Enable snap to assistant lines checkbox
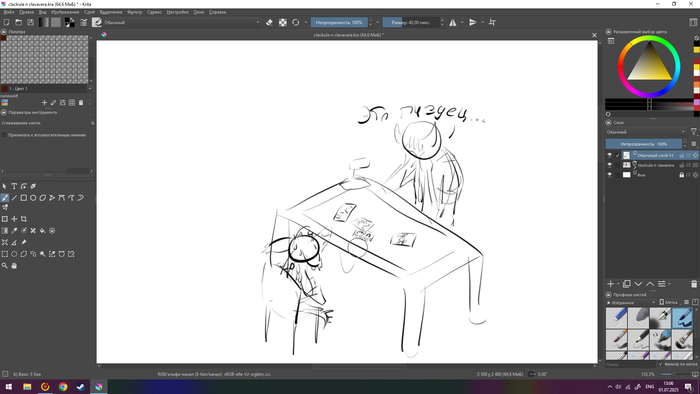This screenshot has height=394, width=700. tap(4, 135)
